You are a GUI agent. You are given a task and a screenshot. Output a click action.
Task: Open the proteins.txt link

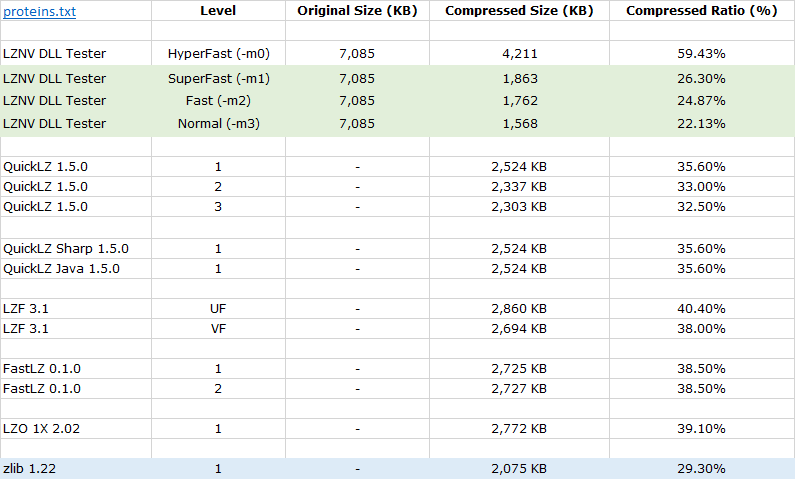pyautogui.click(x=40, y=11)
